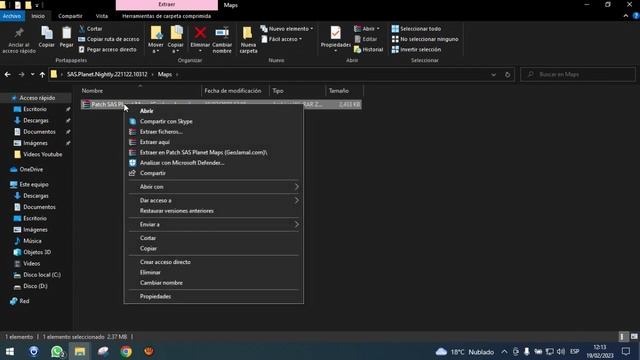This screenshot has height=360, width=640.
Task: Open the Windows Start menu
Action: tap(10, 351)
